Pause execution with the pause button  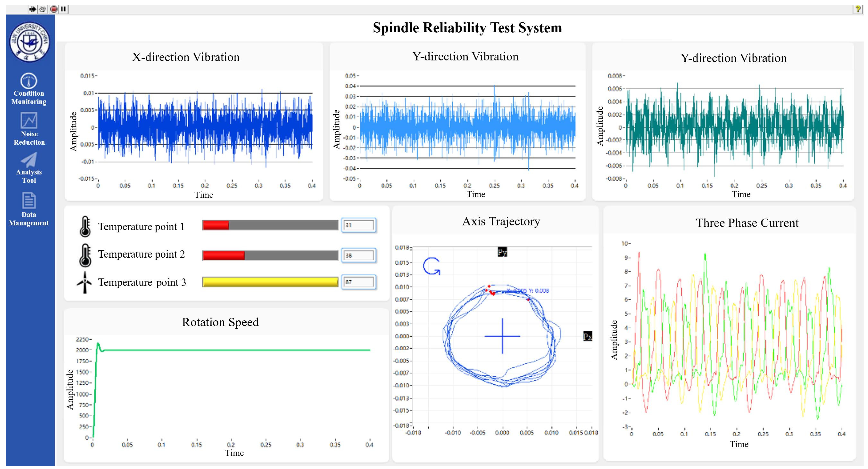(x=63, y=9)
